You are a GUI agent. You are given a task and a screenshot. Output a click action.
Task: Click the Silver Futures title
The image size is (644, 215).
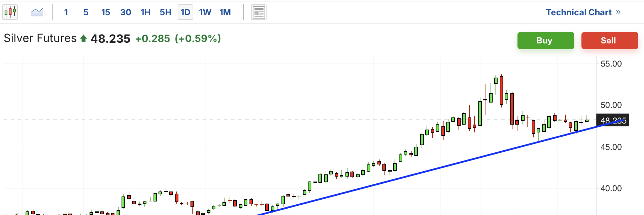pos(40,38)
